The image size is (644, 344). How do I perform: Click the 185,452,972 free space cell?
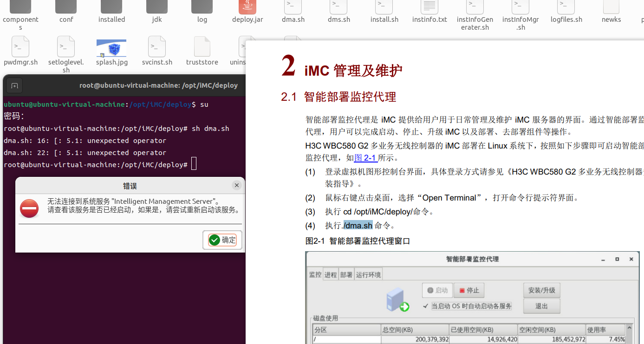tap(552, 339)
